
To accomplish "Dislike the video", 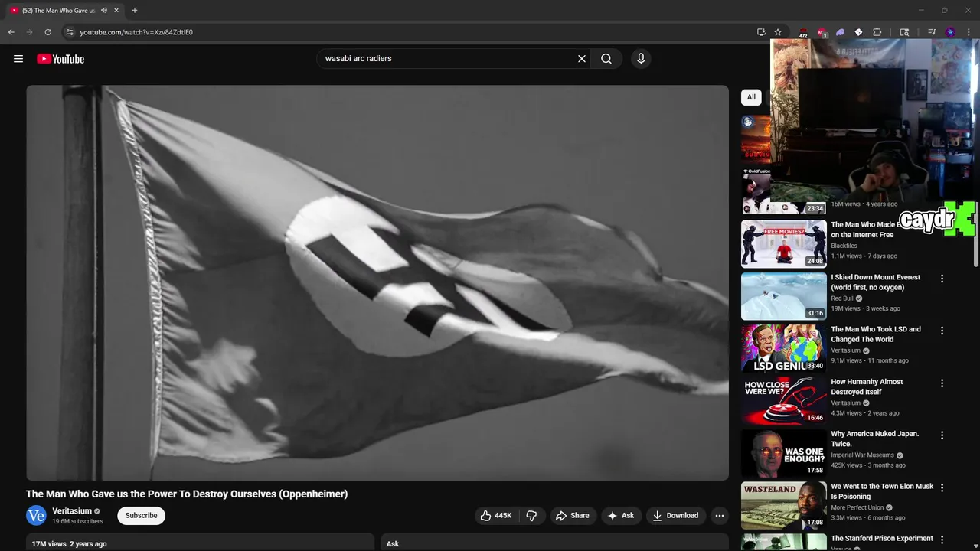I will coord(531,516).
